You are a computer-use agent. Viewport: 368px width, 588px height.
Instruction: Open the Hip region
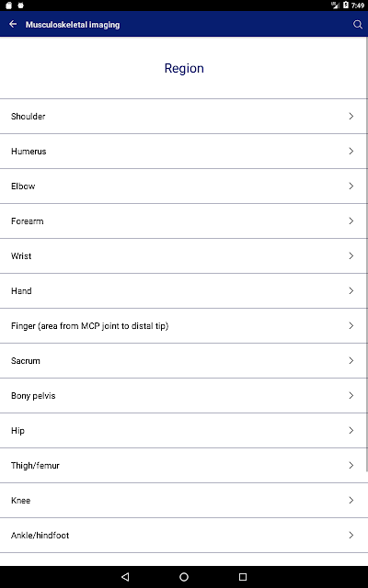click(x=184, y=431)
